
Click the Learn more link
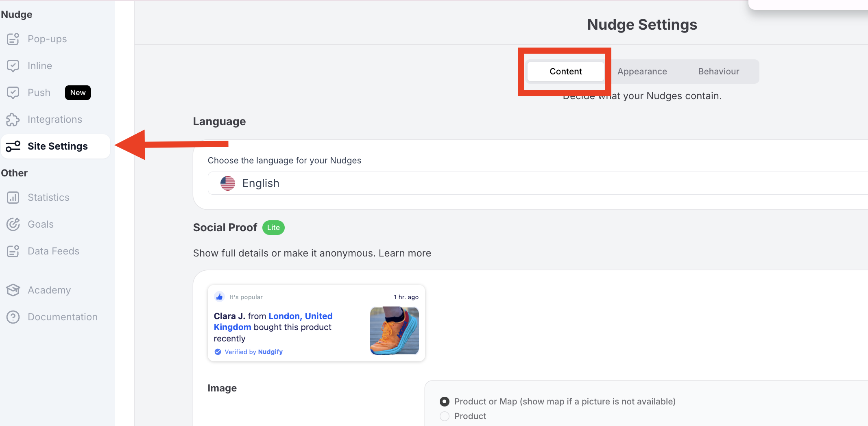point(405,253)
